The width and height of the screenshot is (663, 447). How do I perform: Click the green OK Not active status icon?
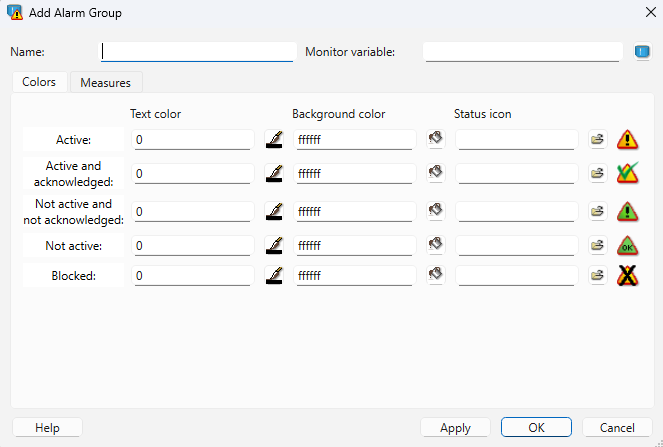pos(628,245)
